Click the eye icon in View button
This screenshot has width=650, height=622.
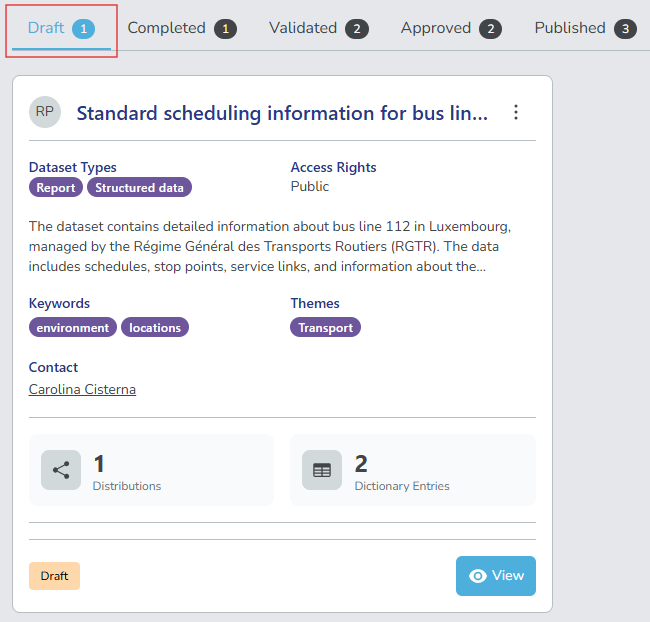478,576
